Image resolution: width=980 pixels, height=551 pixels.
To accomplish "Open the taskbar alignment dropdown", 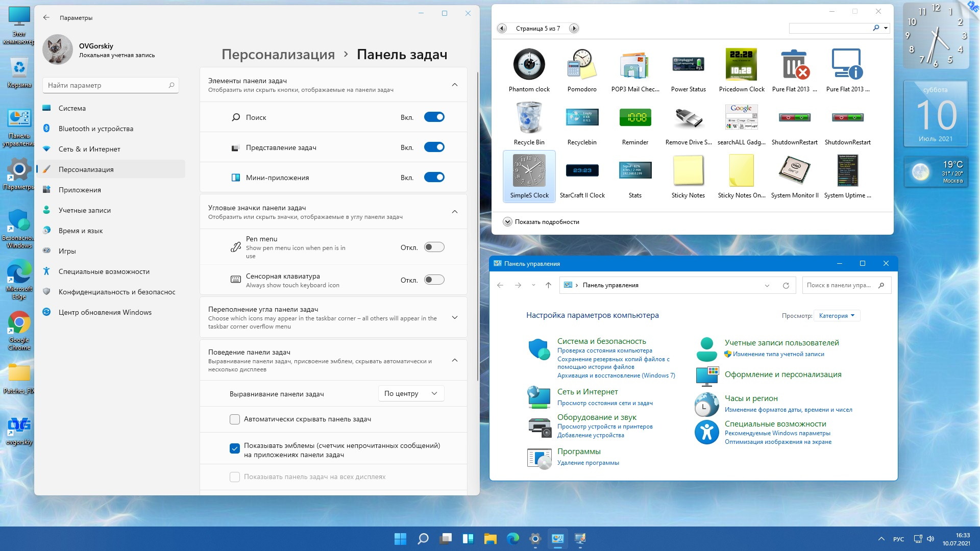I will click(x=411, y=394).
